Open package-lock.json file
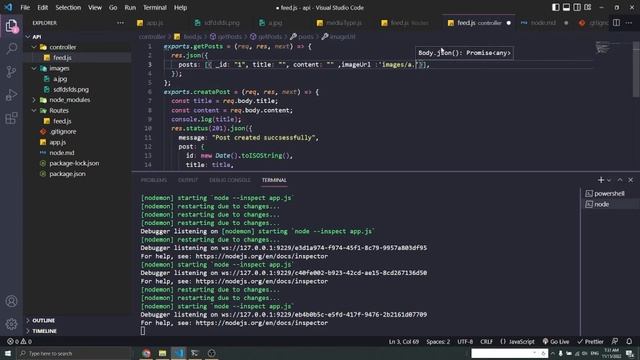Viewport: 640px width, 360px height. point(77,163)
